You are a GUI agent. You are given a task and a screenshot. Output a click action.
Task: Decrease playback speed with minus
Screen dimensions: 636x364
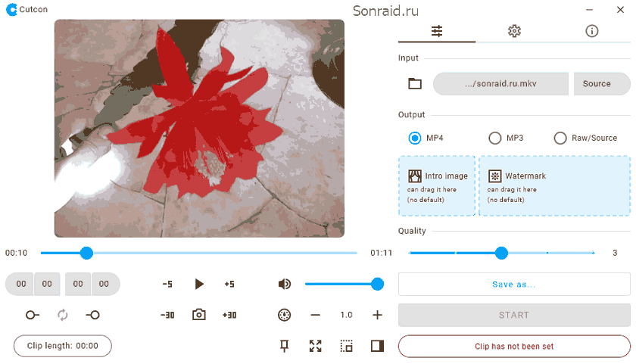pos(316,315)
